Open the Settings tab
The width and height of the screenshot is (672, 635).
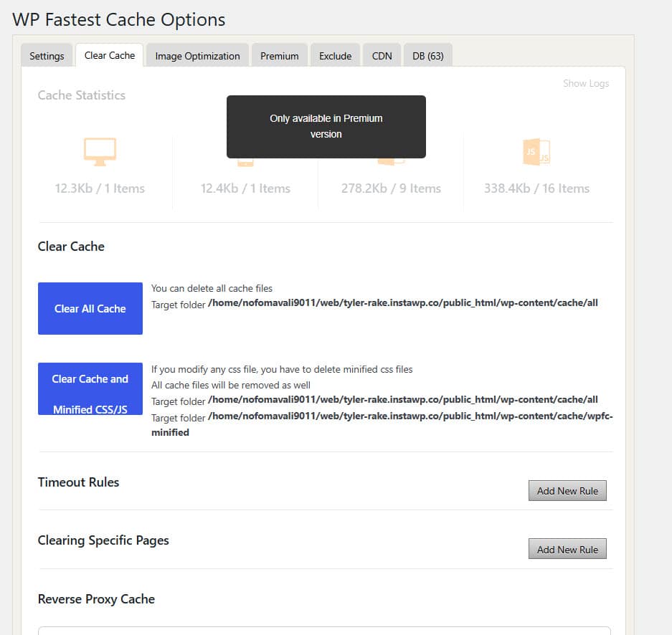pyautogui.click(x=47, y=56)
